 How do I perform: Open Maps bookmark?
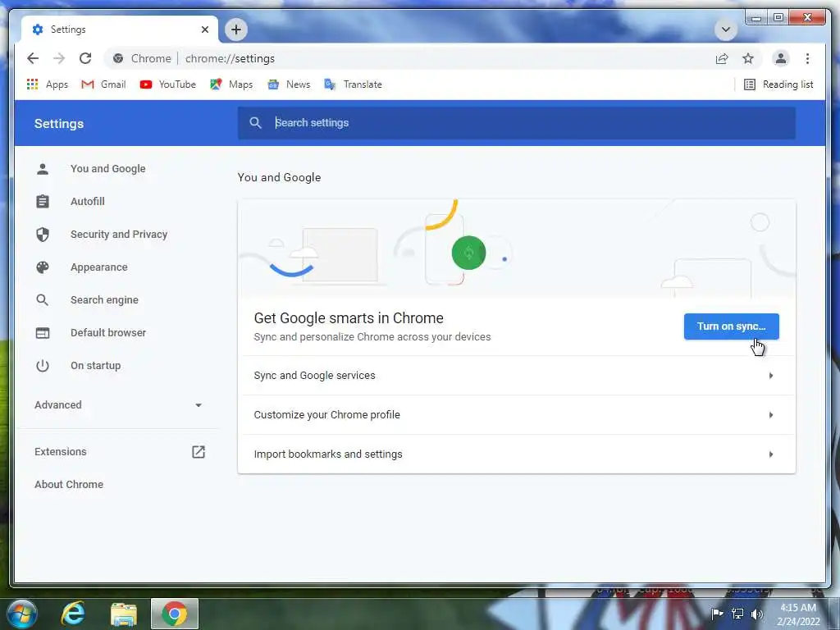click(x=231, y=84)
